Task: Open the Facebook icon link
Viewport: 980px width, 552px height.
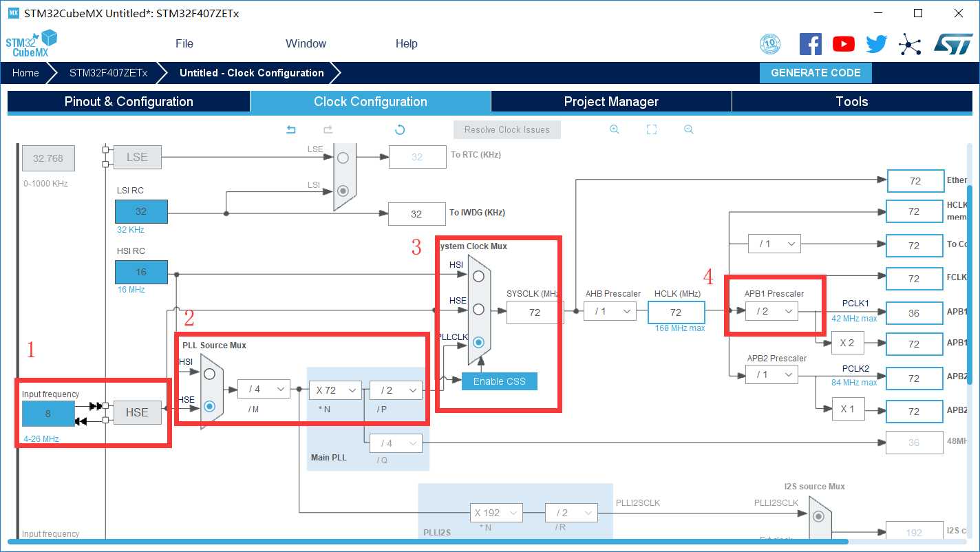Action: click(x=810, y=44)
